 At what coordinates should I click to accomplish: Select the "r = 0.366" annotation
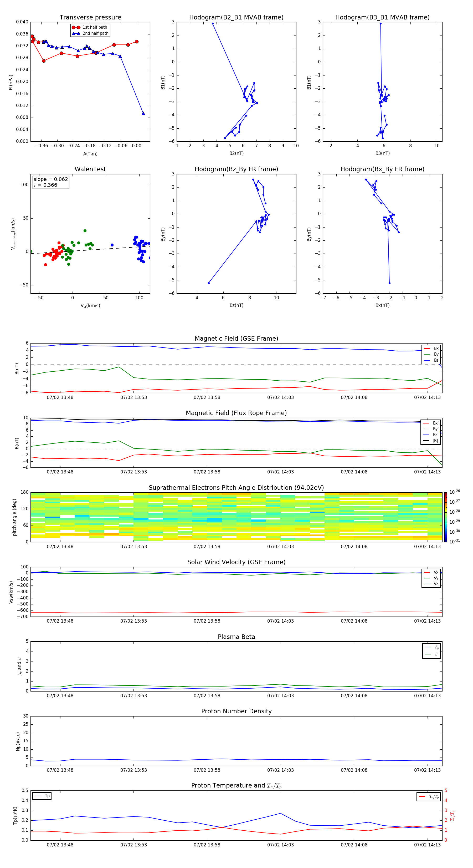[x=45, y=185]
